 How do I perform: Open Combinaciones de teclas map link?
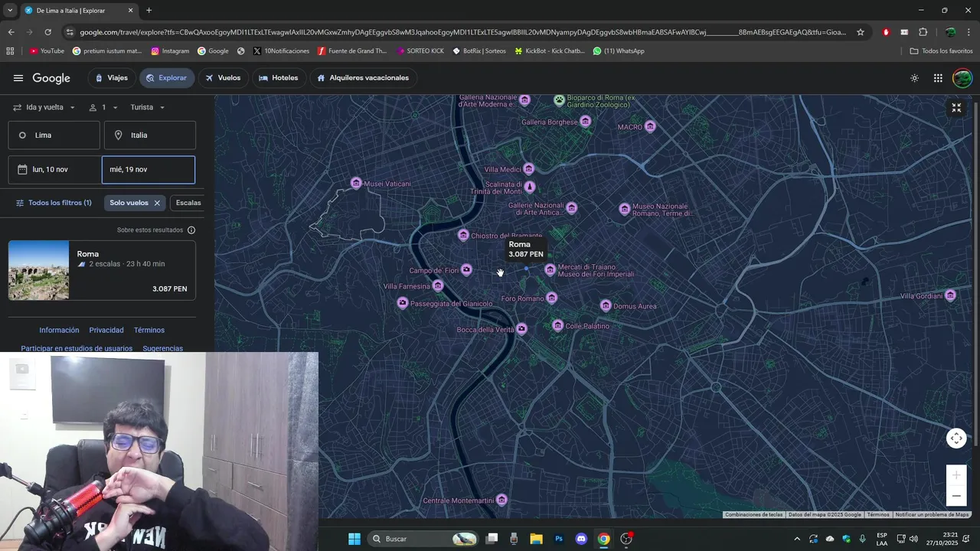click(754, 515)
